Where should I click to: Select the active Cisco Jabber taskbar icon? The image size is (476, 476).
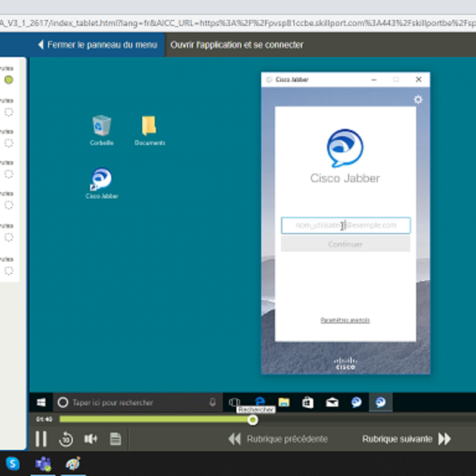tap(381, 403)
